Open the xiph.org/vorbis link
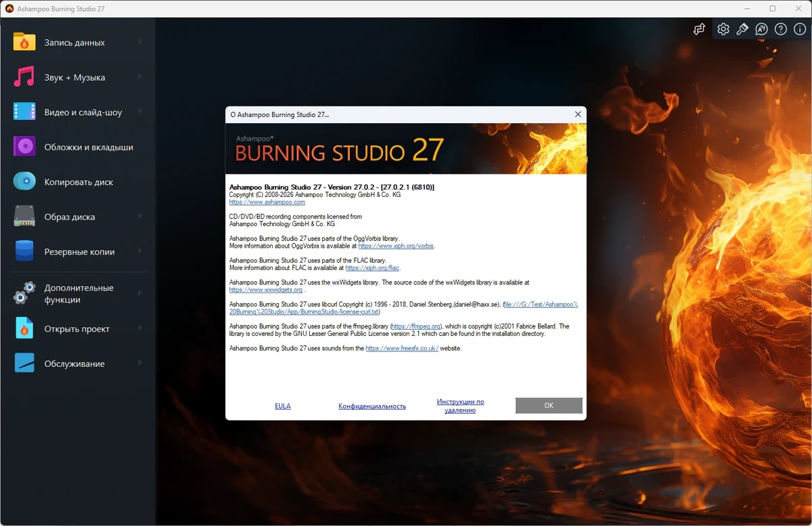 [x=396, y=246]
